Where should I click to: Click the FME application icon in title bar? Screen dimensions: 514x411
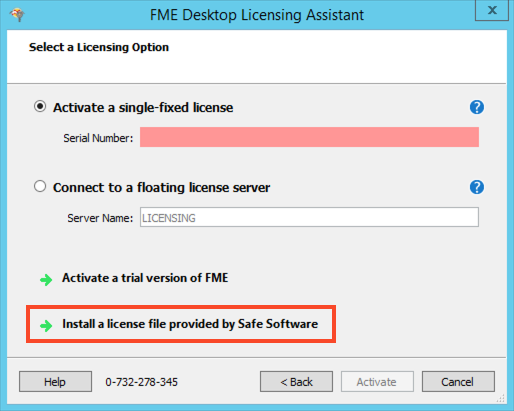(17, 14)
